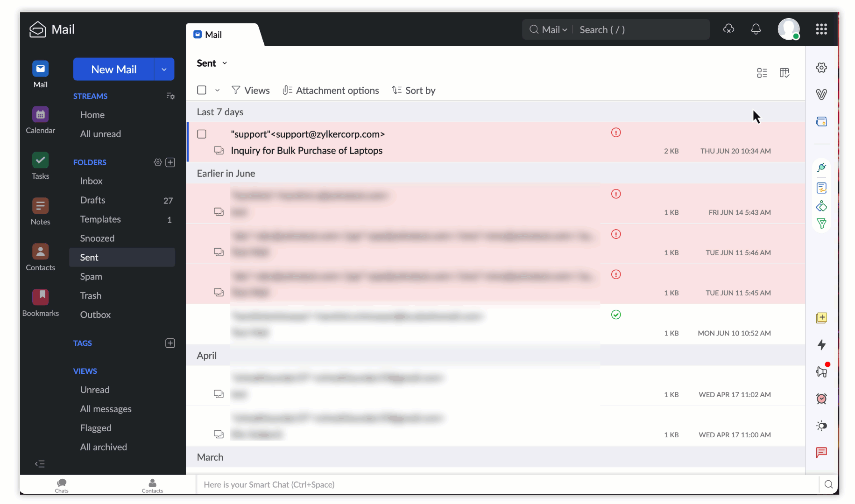
Task: Click the Smart Chat search magnifier icon
Action: (829, 484)
